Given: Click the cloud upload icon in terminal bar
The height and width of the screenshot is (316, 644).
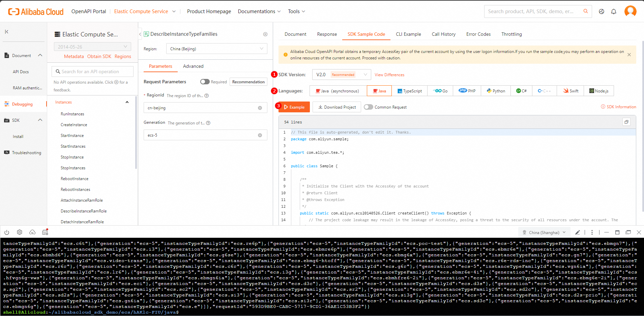Looking at the screenshot, I should click(32, 232).
